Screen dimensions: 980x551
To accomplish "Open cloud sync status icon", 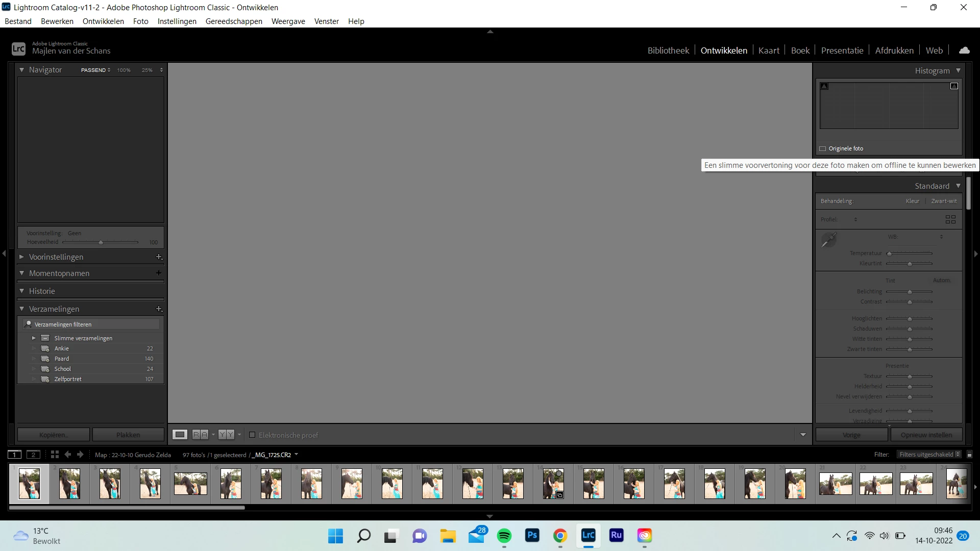I will [x=964, y=51].
